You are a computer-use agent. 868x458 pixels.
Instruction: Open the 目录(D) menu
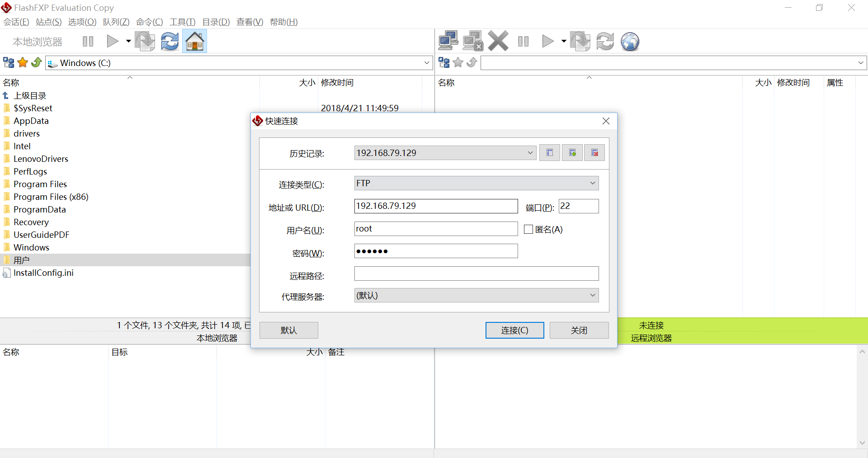[x=216, y=22]
